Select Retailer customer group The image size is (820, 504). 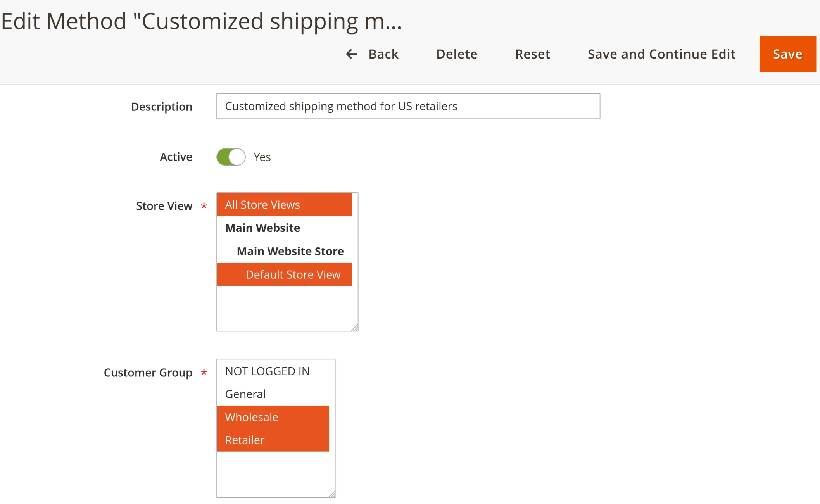[273, 440]
